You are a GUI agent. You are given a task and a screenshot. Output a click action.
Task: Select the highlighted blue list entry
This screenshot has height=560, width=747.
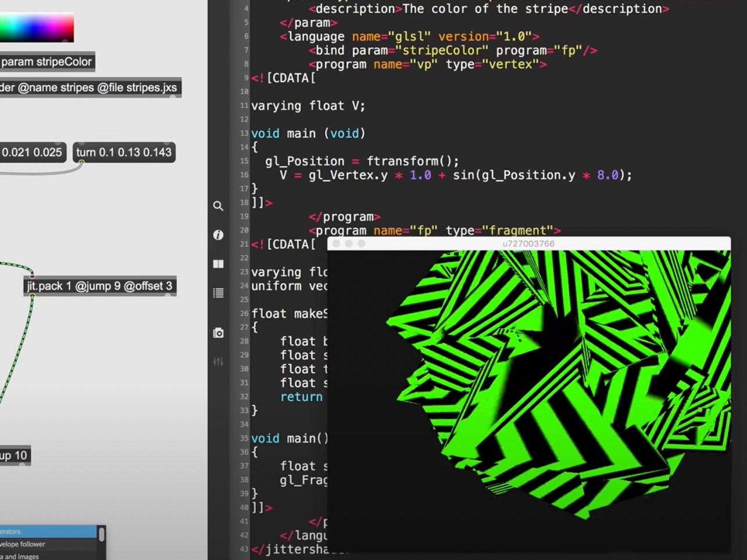(x=47, y=532)
